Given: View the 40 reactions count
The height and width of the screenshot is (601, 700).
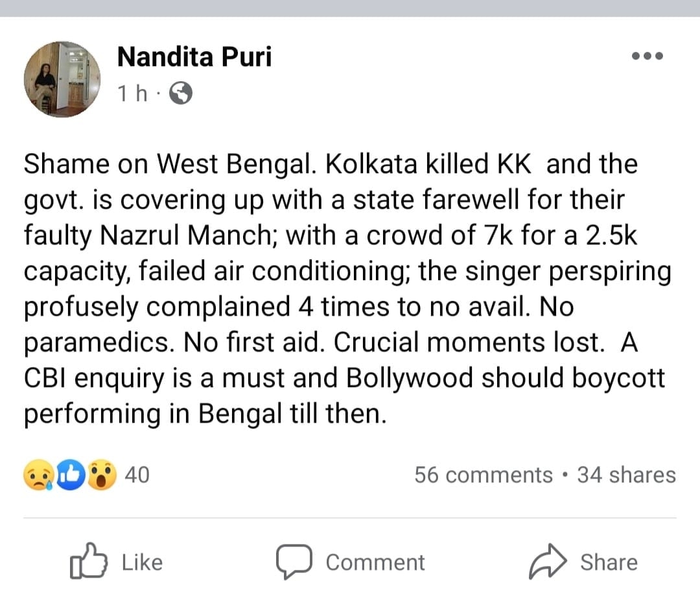Looking at the screenshot, I should (x=136, y=475).
